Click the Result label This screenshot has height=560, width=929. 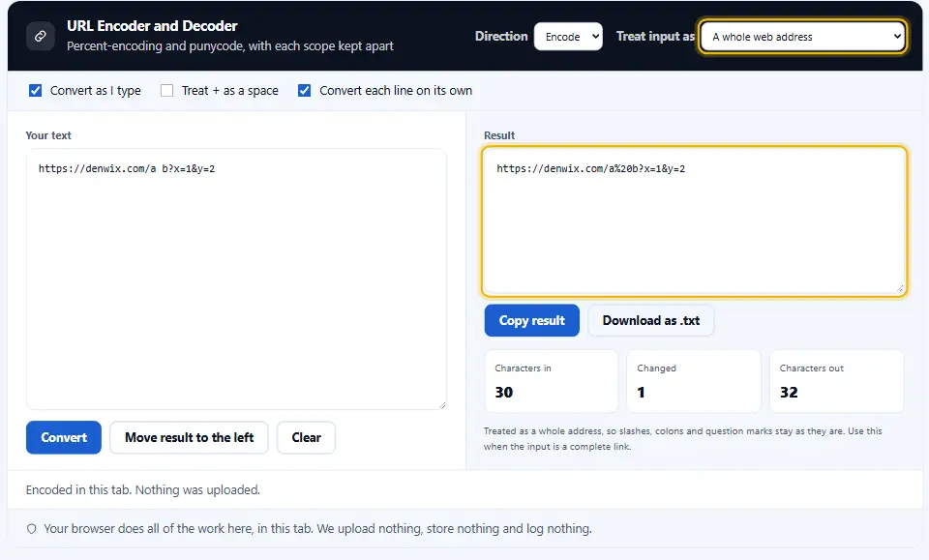click(x=499, y=135)
